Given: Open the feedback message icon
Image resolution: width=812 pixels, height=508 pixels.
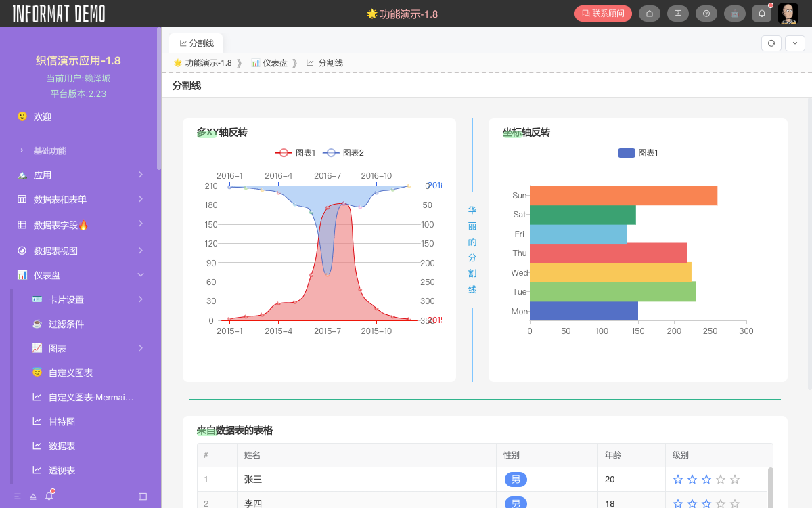Looking at the screenshot, I should [x=678, y=14].
